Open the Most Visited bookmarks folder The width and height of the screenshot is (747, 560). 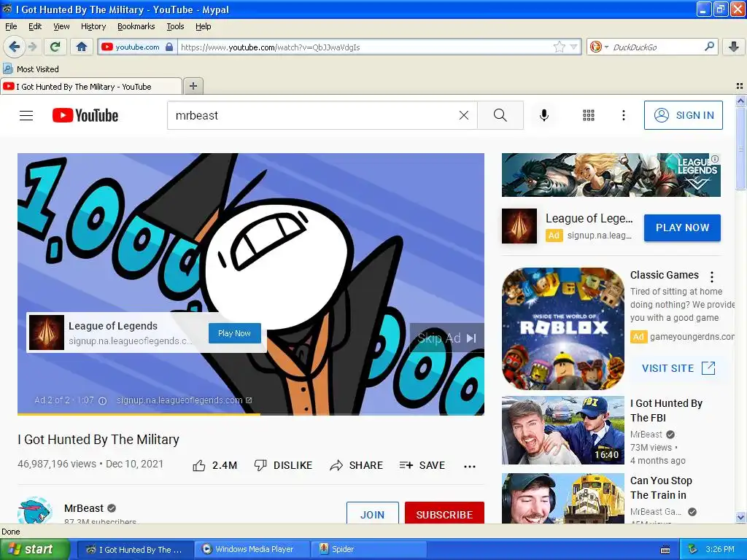point(31,69)
